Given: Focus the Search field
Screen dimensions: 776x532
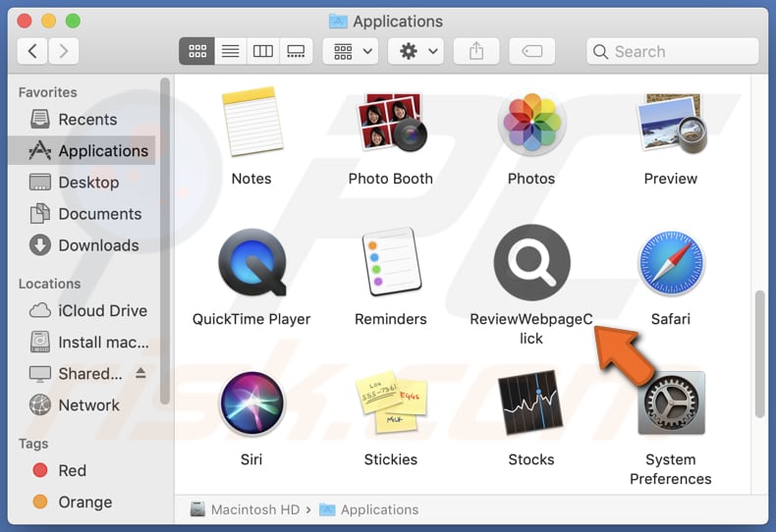Looking at the screenshot, I should 672,51.
